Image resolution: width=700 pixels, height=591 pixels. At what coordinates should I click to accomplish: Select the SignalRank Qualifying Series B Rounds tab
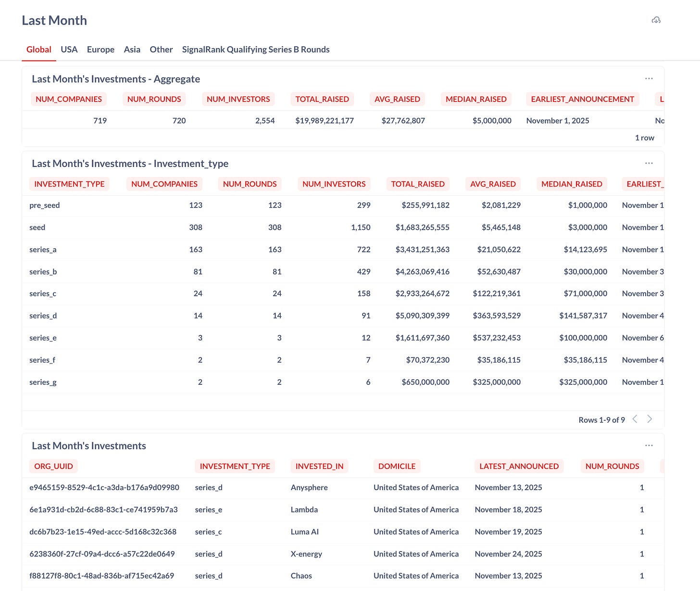pyautogui.click(x=256, y=50)
